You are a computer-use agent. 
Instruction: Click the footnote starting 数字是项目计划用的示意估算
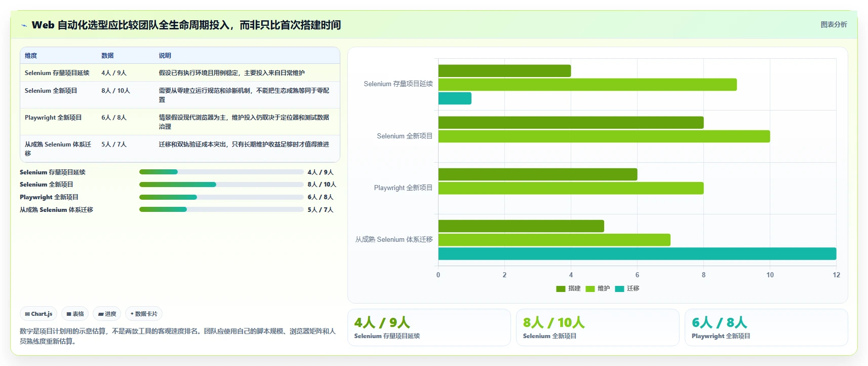178,336
